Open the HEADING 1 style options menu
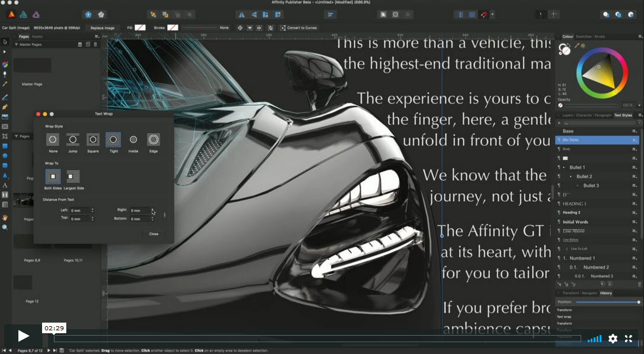 pos(635,204)
